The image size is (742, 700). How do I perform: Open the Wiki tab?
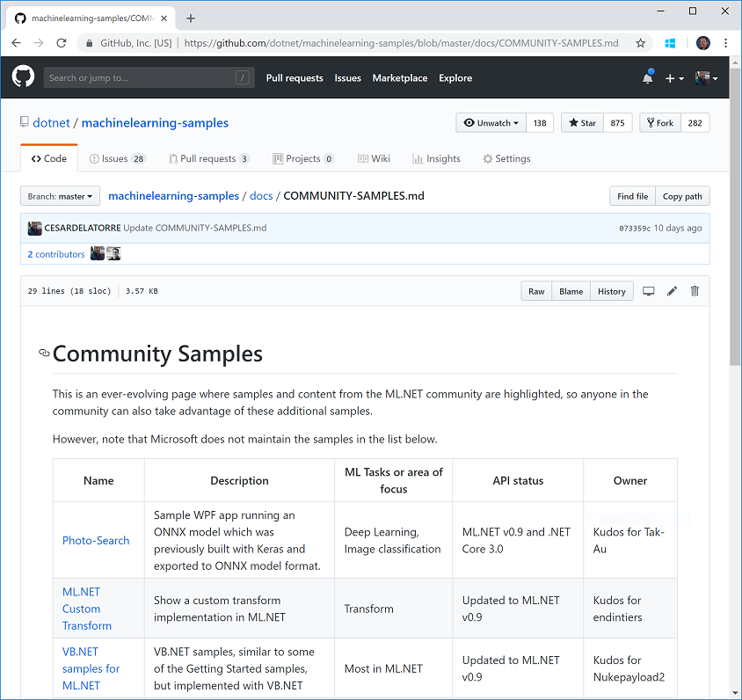tap(374, 158)
